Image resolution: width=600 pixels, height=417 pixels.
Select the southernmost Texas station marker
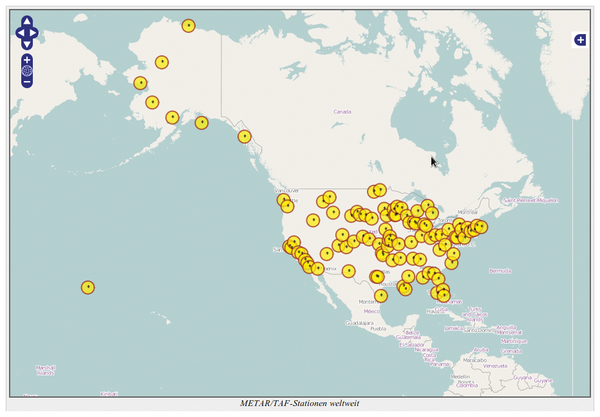coord(381,296)
